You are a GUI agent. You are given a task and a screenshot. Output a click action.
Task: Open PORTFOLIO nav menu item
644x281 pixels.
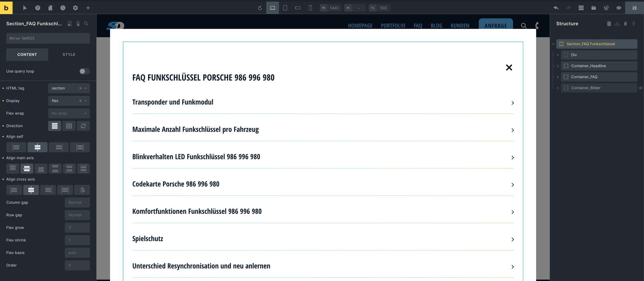pos(393,26)
